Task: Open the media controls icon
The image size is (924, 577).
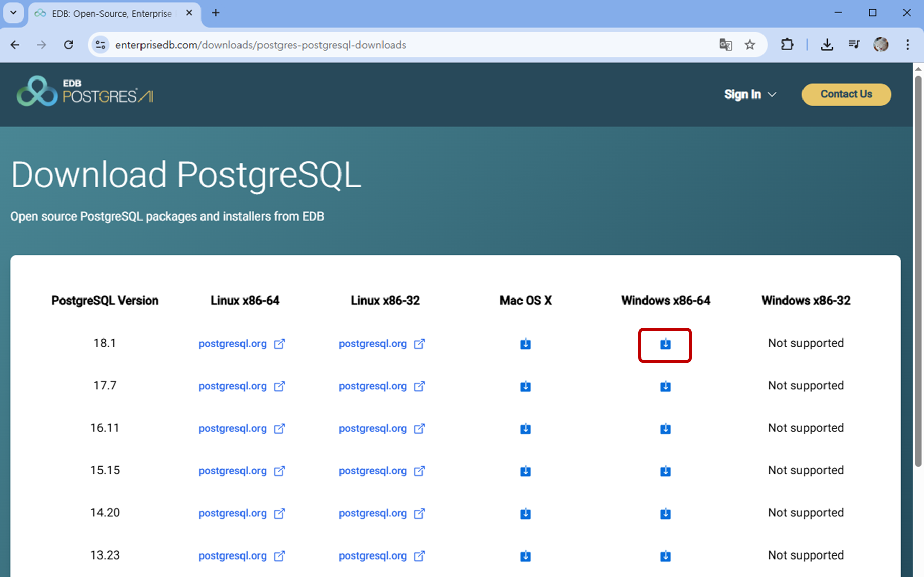Action: tap(854, 45)
